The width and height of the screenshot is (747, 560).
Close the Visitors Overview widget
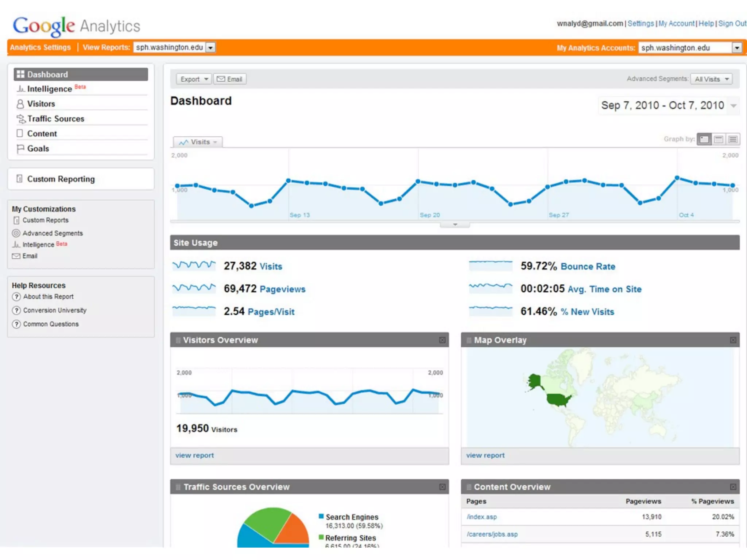click(x=442, y=340)
